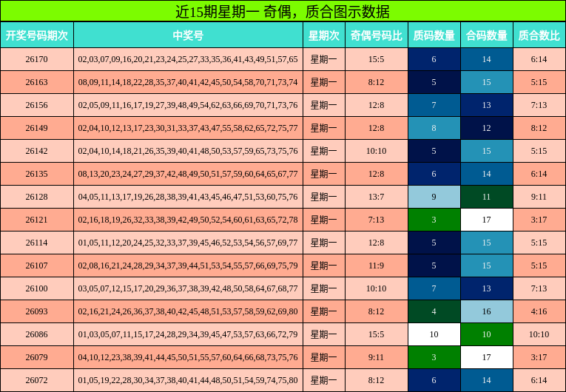This screenshot has height=392, width=566.
Task: Select issue number 26163
Action: tap(36, 82)
